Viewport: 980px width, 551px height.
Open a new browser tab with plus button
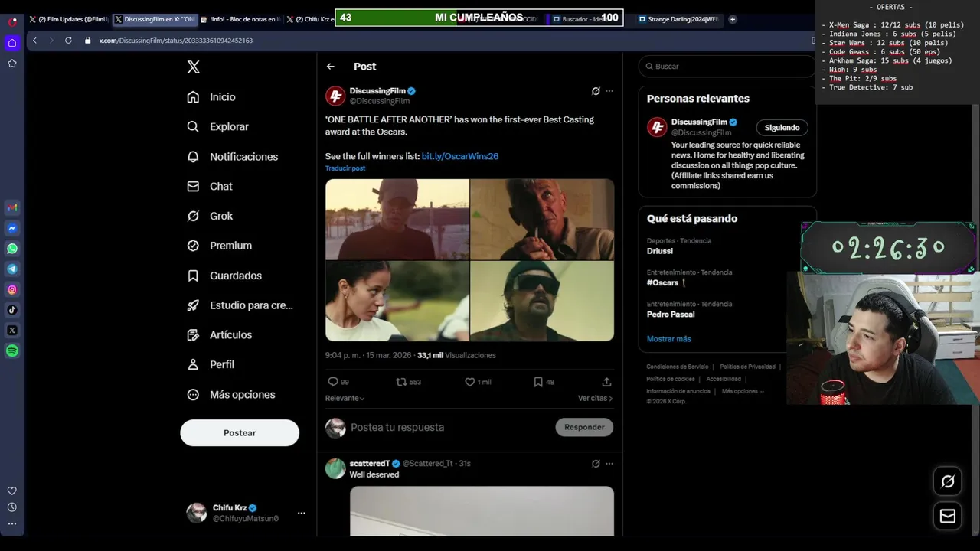coord(733,19)
